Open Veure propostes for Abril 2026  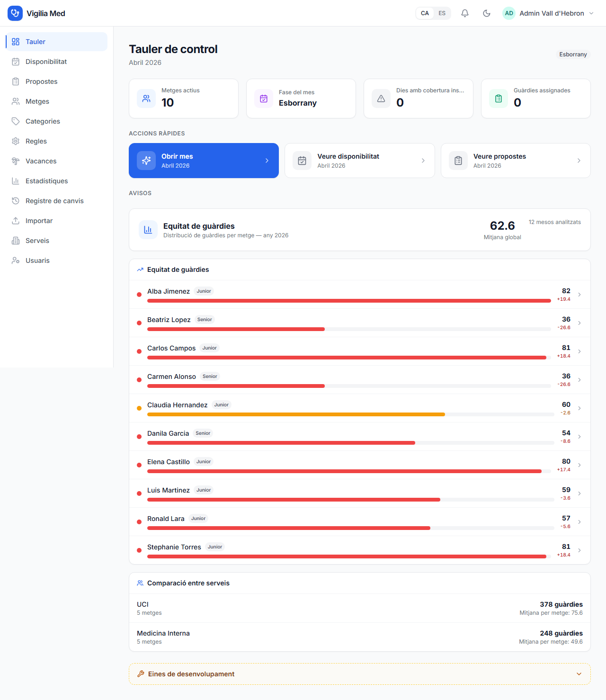(516, 160)
